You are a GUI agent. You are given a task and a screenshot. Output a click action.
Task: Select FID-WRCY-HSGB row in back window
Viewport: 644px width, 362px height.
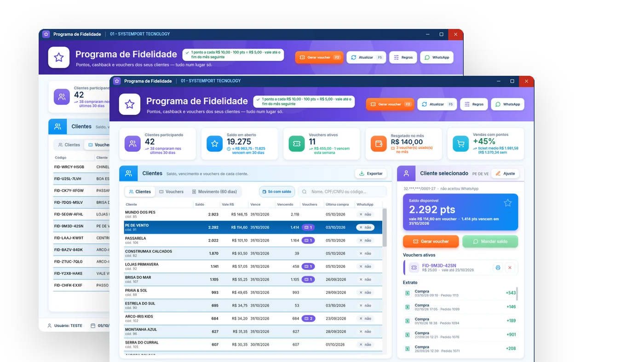(81, 167)
